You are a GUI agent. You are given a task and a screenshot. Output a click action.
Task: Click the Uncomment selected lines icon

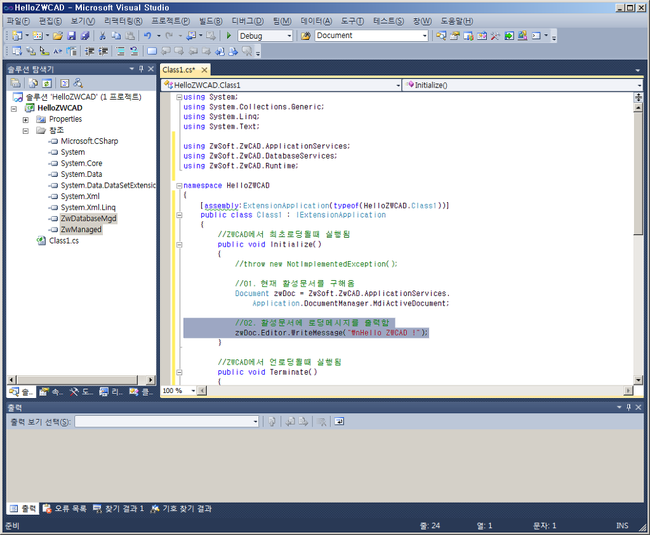(134, 51)
